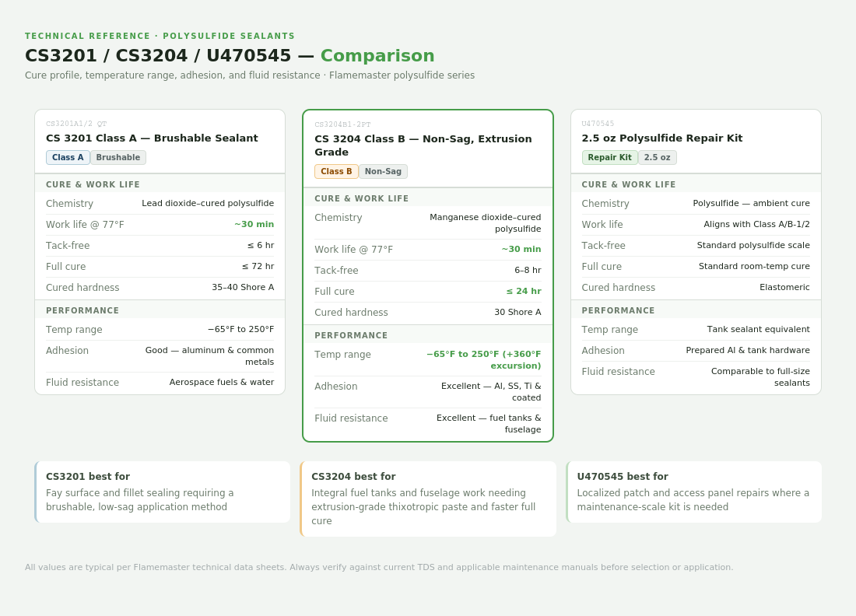Click 'Prepared Al & tank hardware' adhesion value
The image size is (856, 616).
point(748,350)
